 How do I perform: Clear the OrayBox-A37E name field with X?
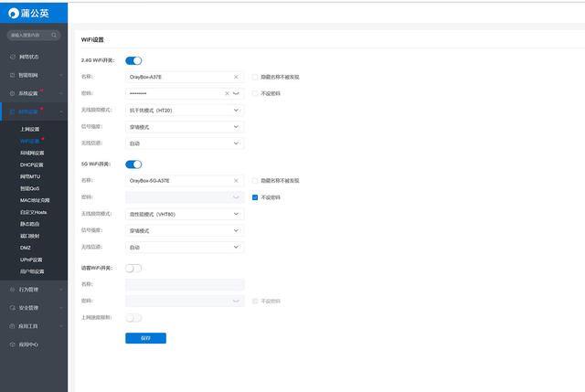point(236,77)
